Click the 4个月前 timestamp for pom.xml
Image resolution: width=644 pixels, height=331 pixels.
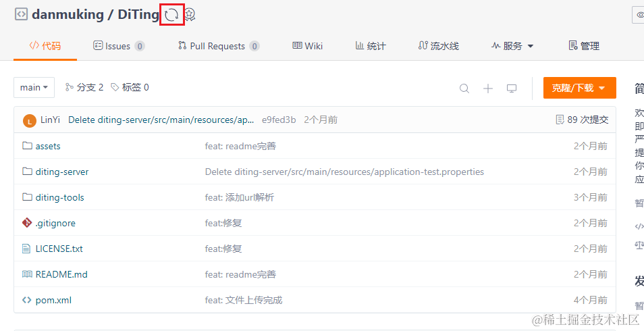[591, 300]
